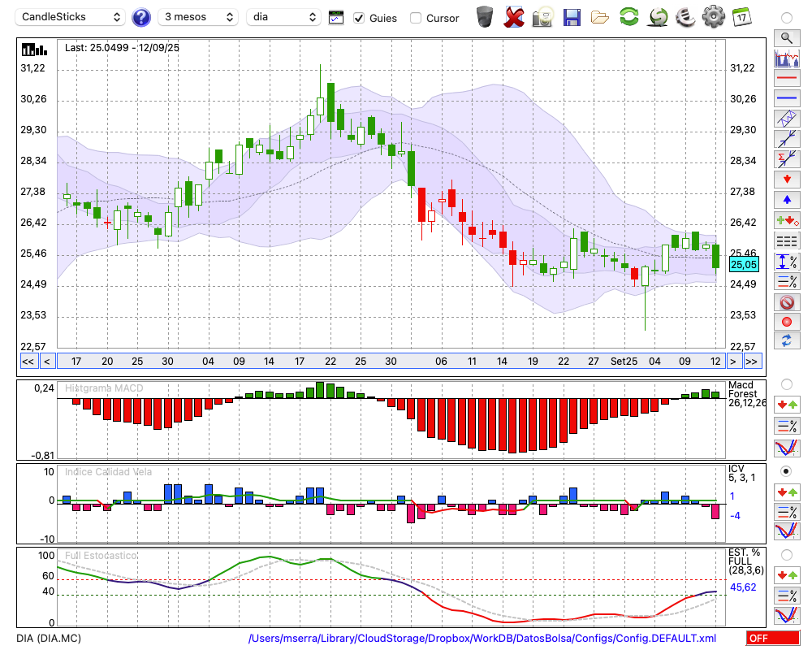Click Estocastico panel indicator curve button
Viewport: 812px width, 650px height.
point(787,615)
